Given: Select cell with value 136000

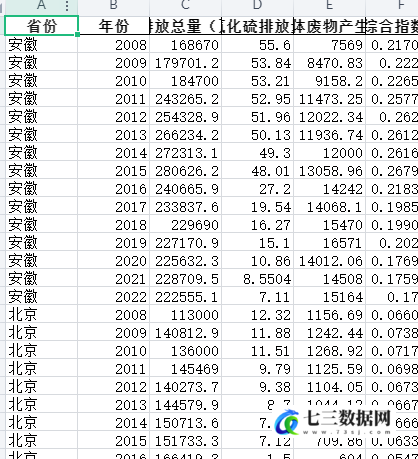Looking at the screenshot, I should tap(185, 351).
